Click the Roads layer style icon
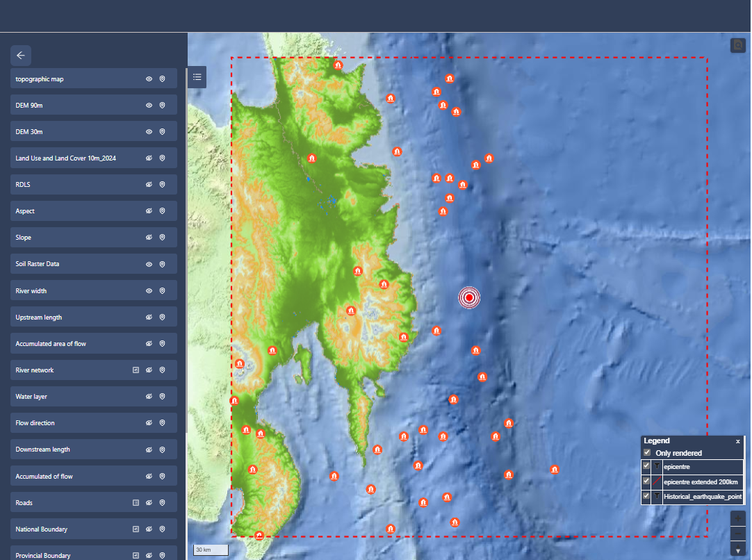752x560 pixels. tap(136, 502)
